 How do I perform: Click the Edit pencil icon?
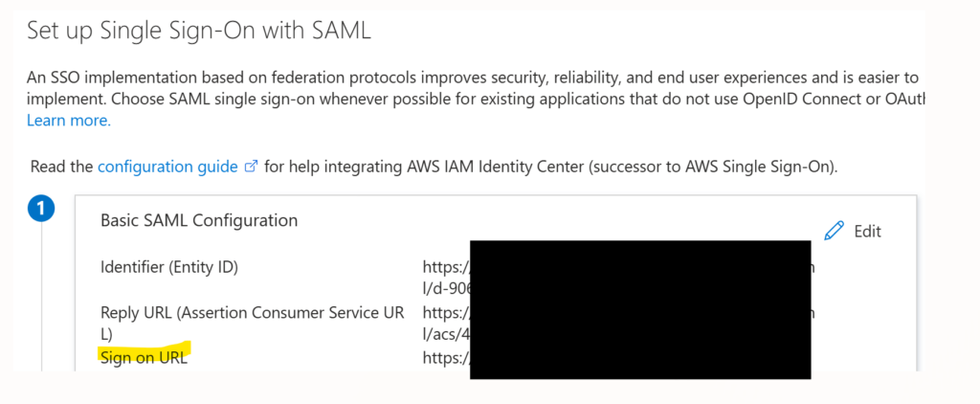tap(835, 231)
